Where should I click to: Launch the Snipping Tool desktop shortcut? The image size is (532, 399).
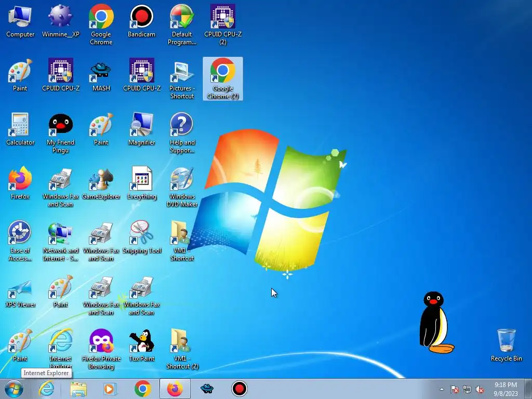(x=141, y=237)
